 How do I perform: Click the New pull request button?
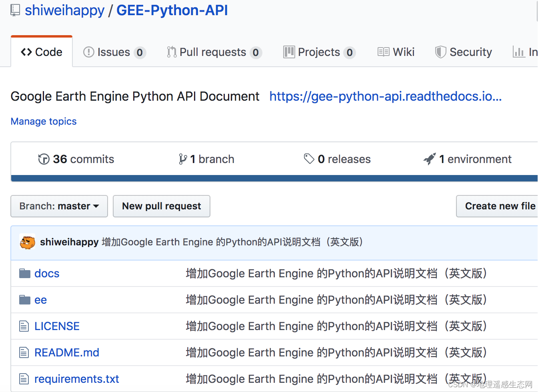pyautogui.click(x=162, y=206)
